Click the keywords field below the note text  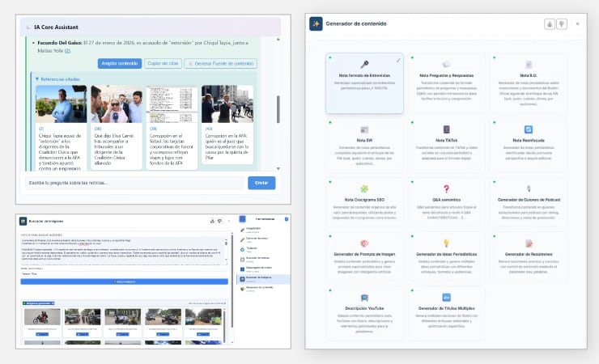124,273
